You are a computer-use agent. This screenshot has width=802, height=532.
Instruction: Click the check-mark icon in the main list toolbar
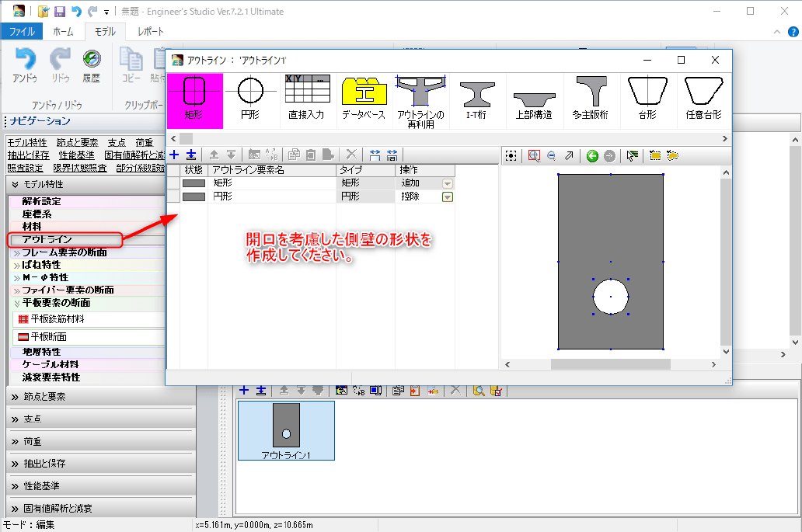coord(496,391)
